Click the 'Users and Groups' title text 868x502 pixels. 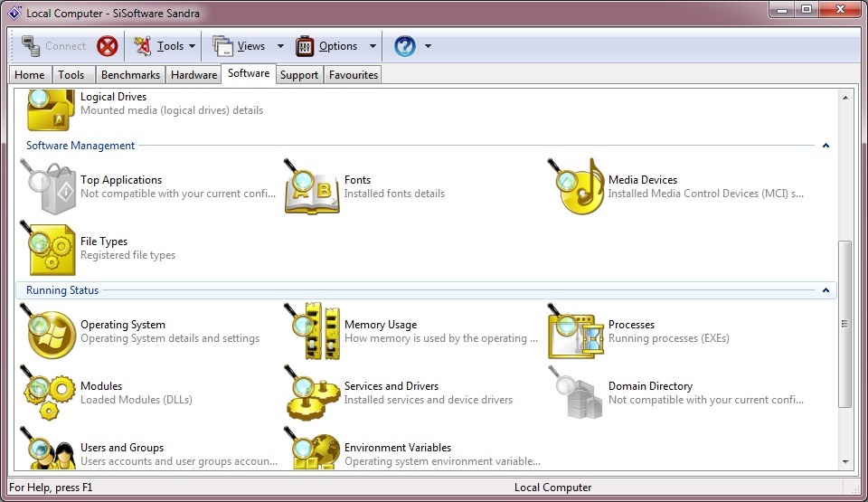(x=122, y=447)
